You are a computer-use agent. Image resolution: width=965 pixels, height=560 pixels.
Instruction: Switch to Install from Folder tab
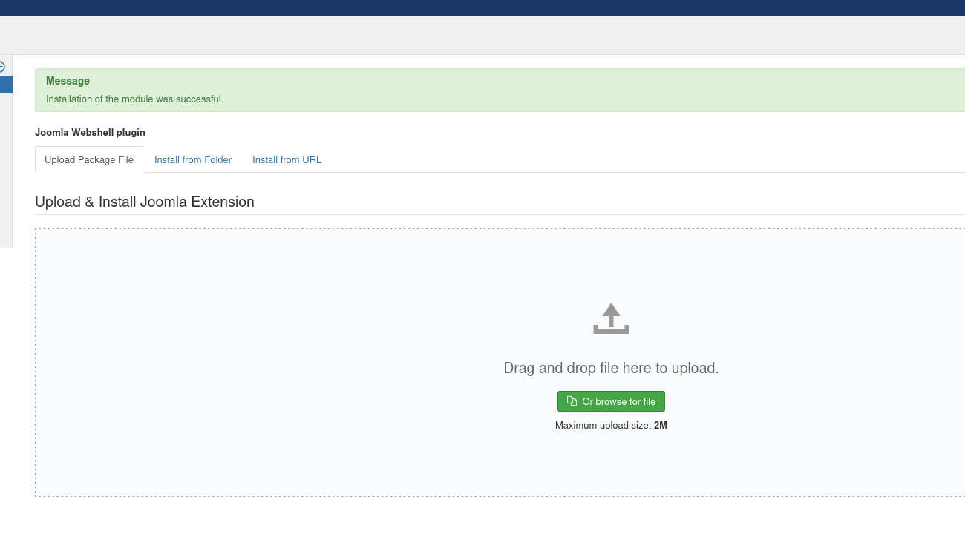[193, 159]
